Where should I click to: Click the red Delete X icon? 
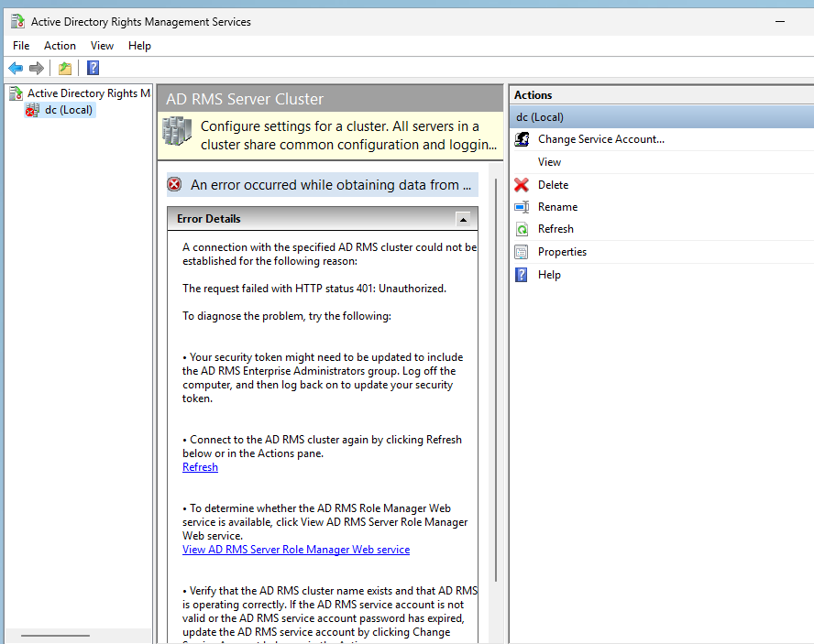point(522,185)
